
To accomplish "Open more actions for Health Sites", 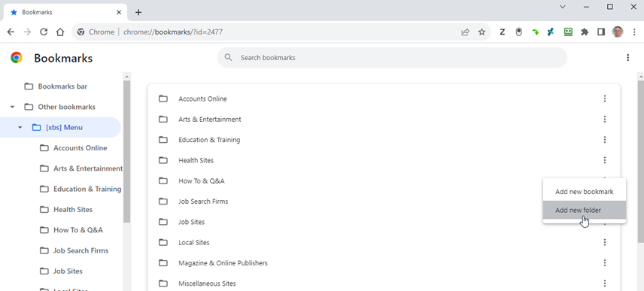I will (x=605, y=160).
